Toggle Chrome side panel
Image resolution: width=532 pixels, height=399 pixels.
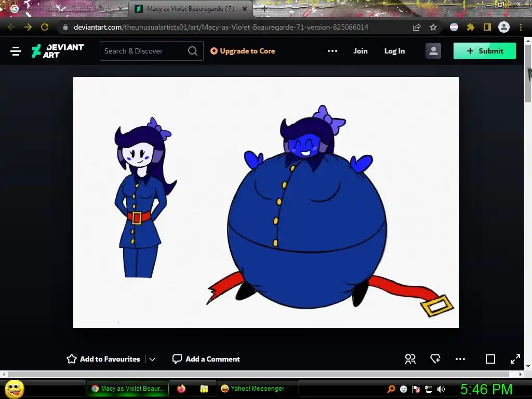coord(487,27)
